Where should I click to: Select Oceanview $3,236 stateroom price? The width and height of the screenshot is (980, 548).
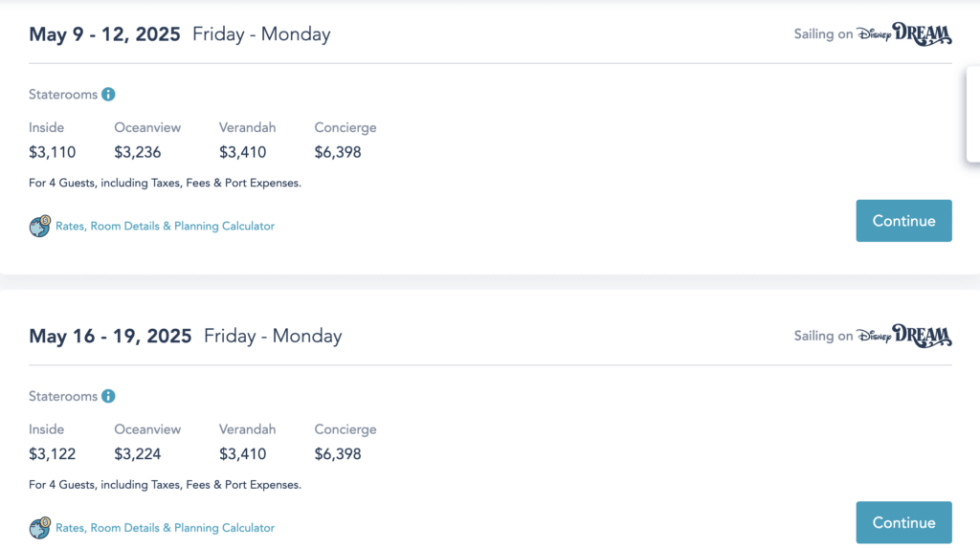click(138, 152)
